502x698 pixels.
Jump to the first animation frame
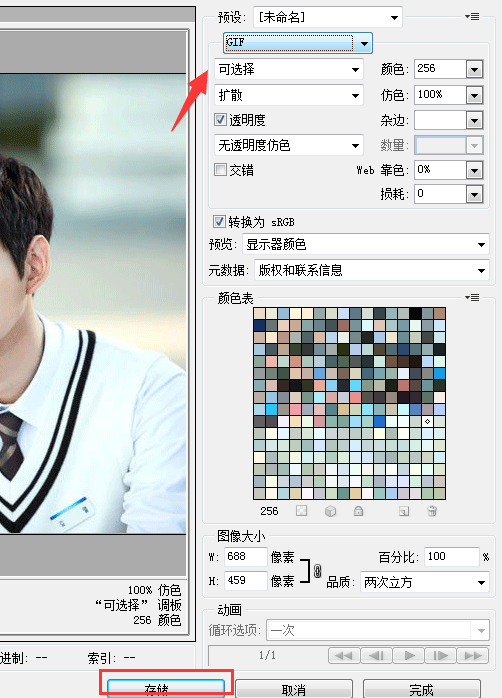[344, 655]
